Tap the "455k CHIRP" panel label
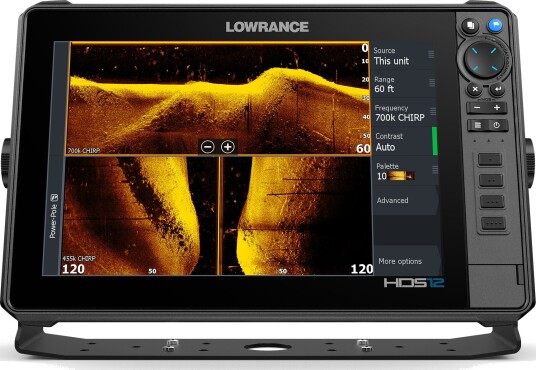 click(x=79, y=259)
